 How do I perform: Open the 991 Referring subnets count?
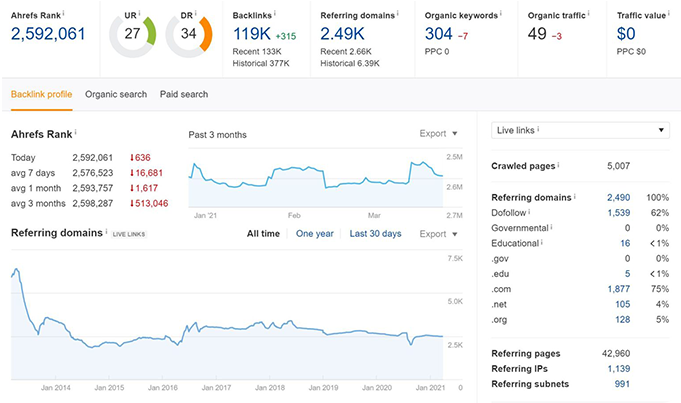click(622, 384)
